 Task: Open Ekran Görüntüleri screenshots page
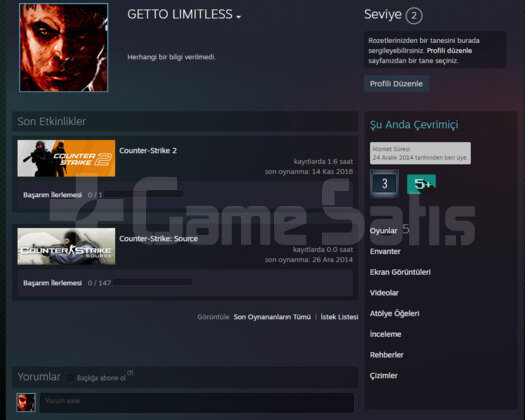[x=400, y=272]
